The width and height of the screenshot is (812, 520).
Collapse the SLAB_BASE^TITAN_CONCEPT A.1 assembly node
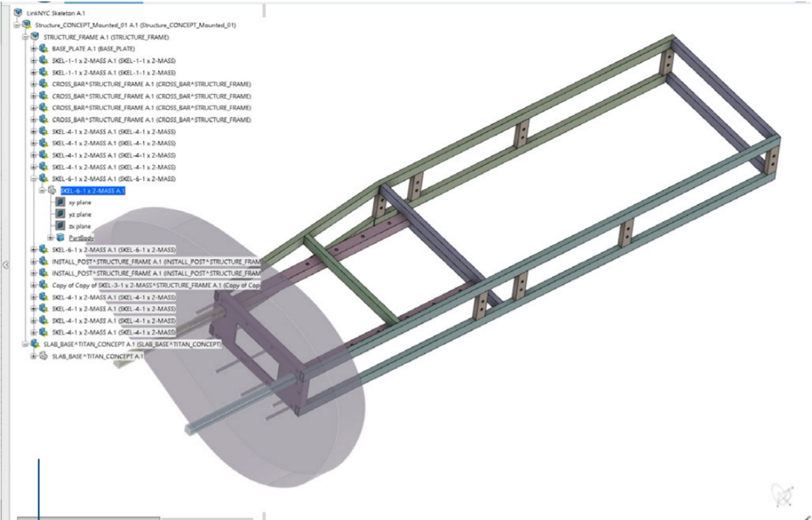click(x=25, y=344)
